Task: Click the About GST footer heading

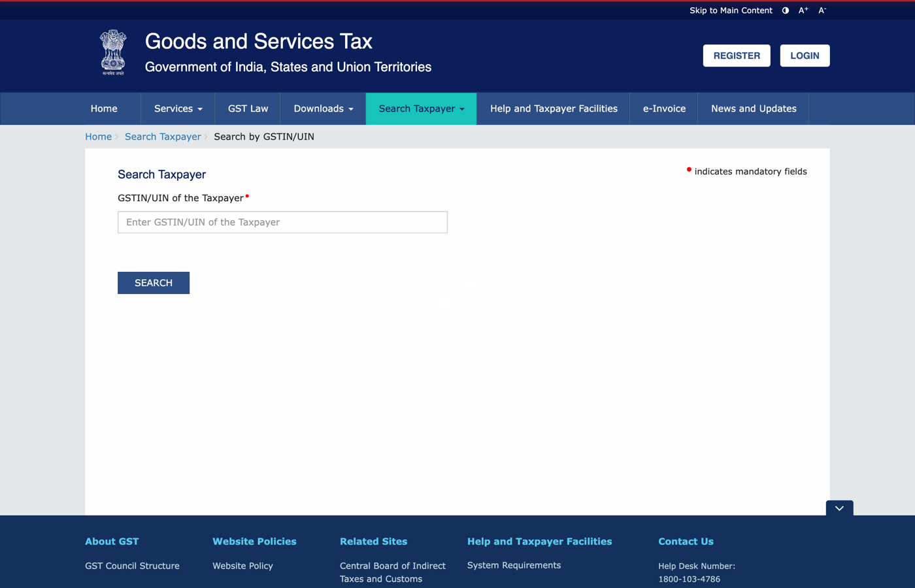Action: pyautogui.click(x=112, y=542)
